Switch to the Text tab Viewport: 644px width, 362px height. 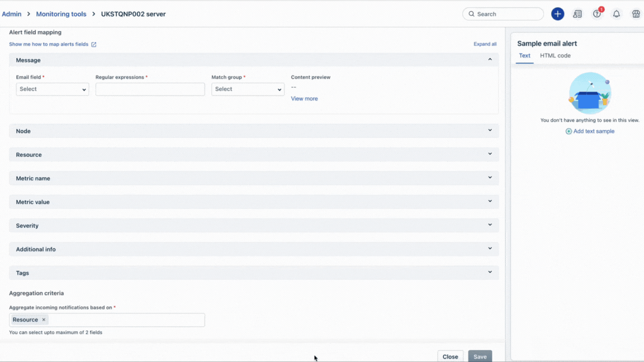[524, 55]
